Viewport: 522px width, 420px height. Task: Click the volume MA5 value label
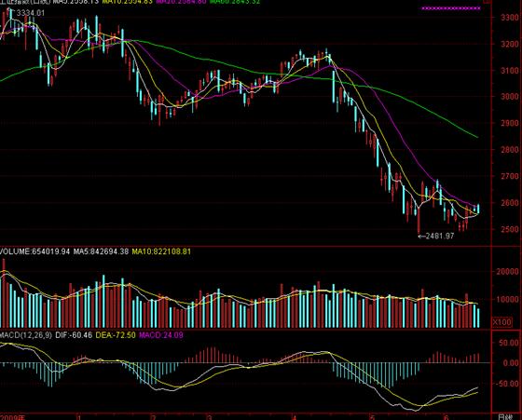101,251
